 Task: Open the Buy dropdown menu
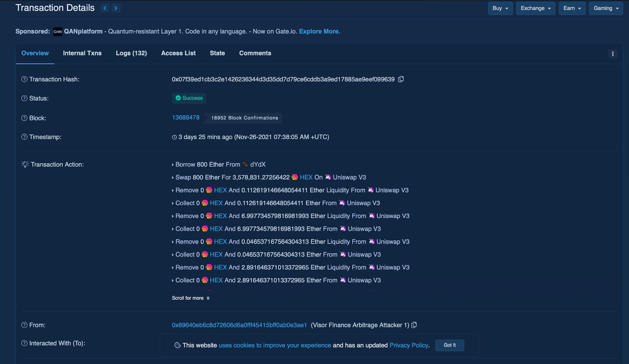click(x=500, y=8)
